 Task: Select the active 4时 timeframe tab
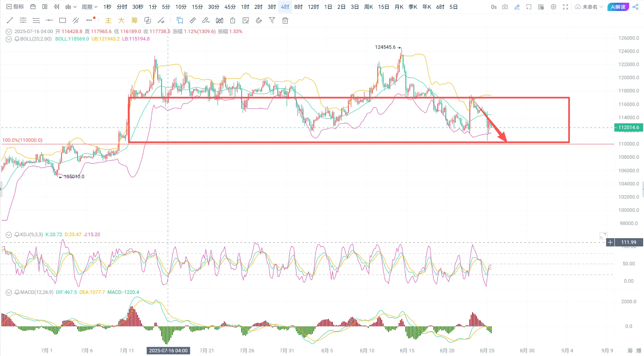[285, 7]
